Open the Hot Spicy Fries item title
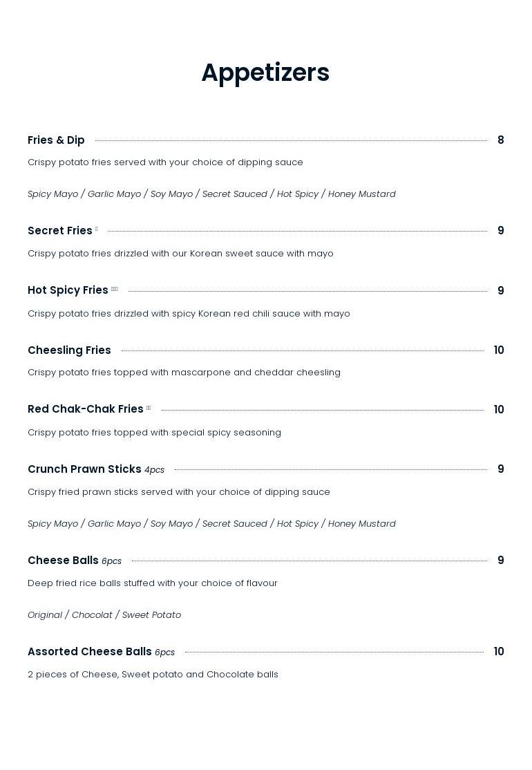Screen dimensions: 532x770 pos(68,290)
